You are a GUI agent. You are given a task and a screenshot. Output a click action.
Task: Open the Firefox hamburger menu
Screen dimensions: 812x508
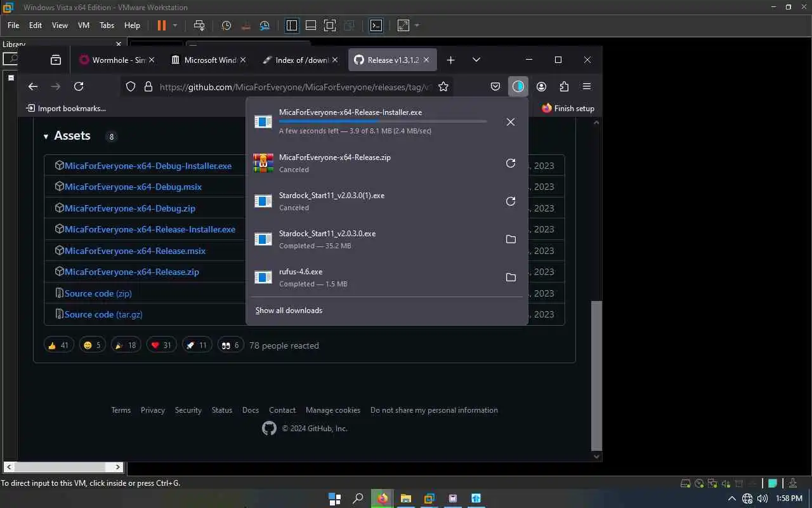pyautogui.click(x=587, y=86)
